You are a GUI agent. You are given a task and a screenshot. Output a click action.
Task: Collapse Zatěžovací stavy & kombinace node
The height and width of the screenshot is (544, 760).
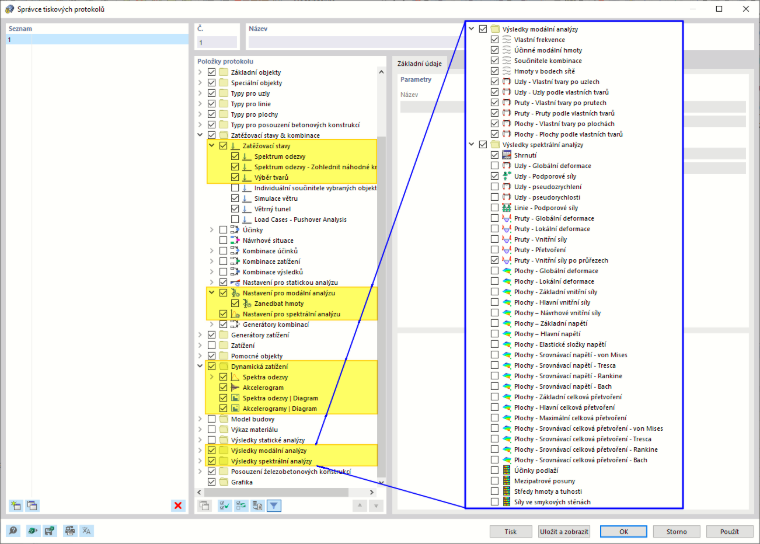point(200,135)
